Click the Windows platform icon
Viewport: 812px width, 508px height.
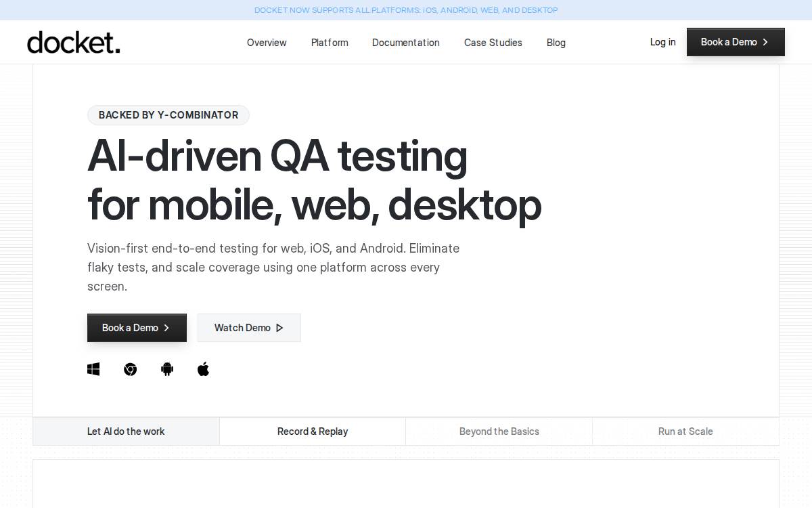coord(93,369)
